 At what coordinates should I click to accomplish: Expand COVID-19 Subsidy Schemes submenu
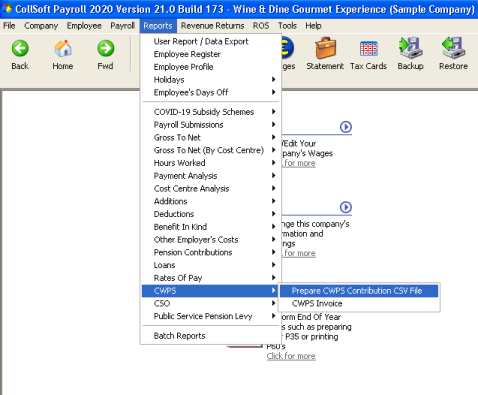coord(211,112)
